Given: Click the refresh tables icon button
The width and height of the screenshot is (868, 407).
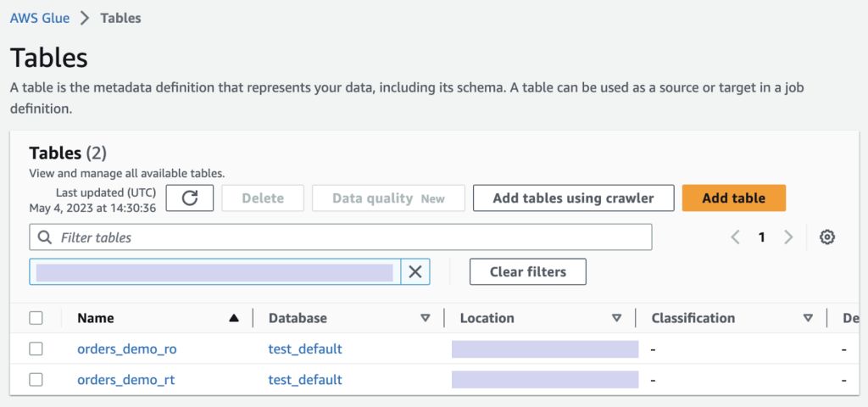Looking at the screenshot, I should click(x=189, y=198).
